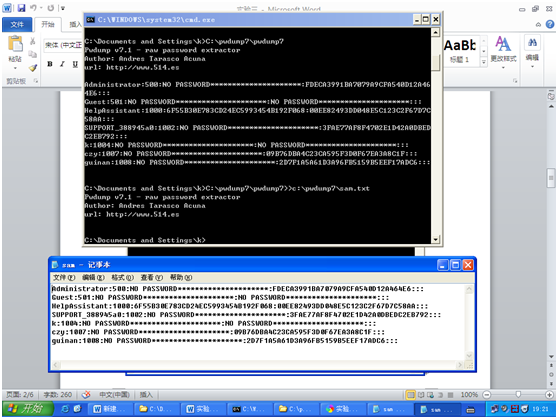This screenshot has width=558, height=419.
Task: Click the sam Notepad title bar icon
Action: point(55,265)
